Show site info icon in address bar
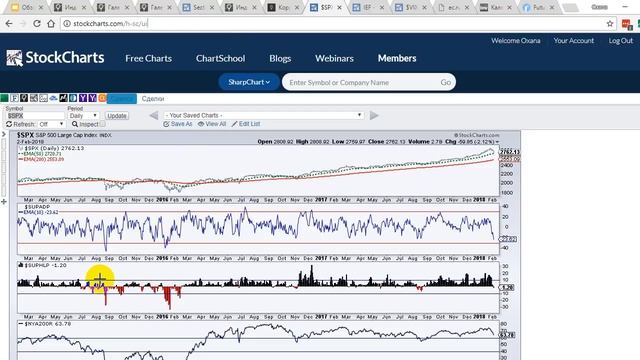640x360 pixels. [x=67, y=24]
